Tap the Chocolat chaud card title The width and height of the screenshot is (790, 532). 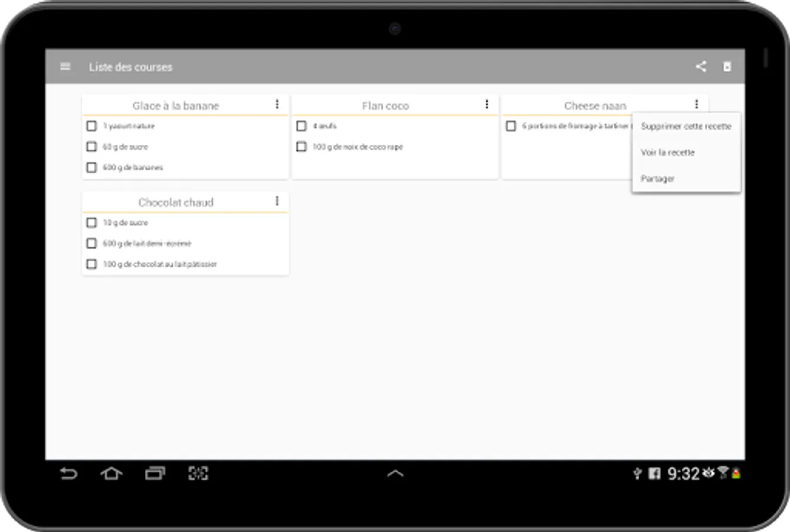176,203
